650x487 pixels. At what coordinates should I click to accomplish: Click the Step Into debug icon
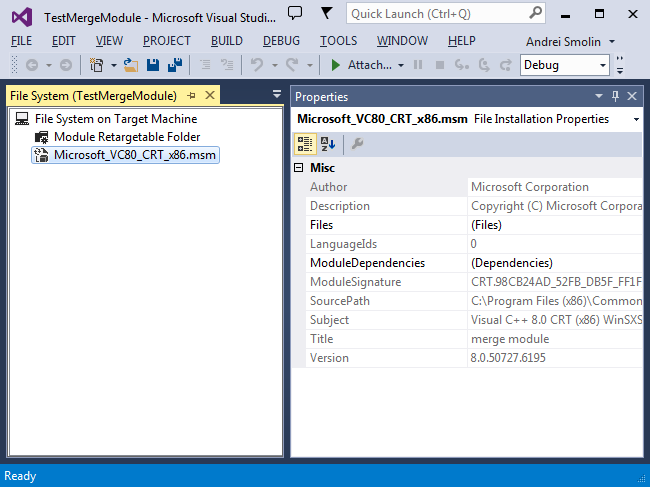tap(461, 65)
